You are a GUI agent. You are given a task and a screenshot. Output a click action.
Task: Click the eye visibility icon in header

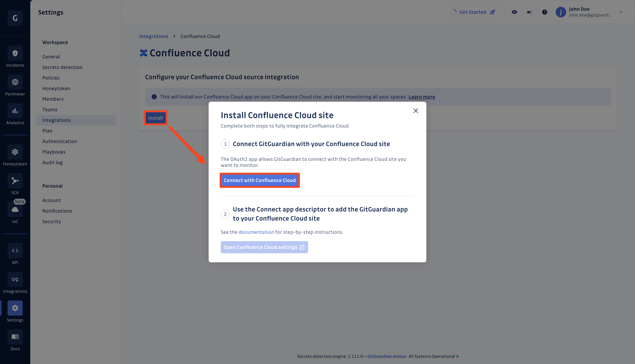pyautogui.click(x=515, y=12)
